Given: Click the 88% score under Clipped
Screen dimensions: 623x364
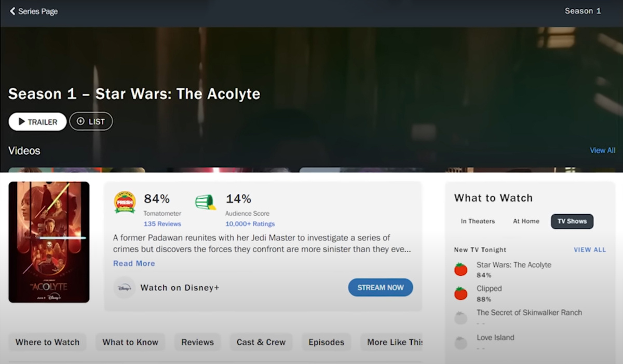Looking at the screenshot, I should tap(484, 299).
